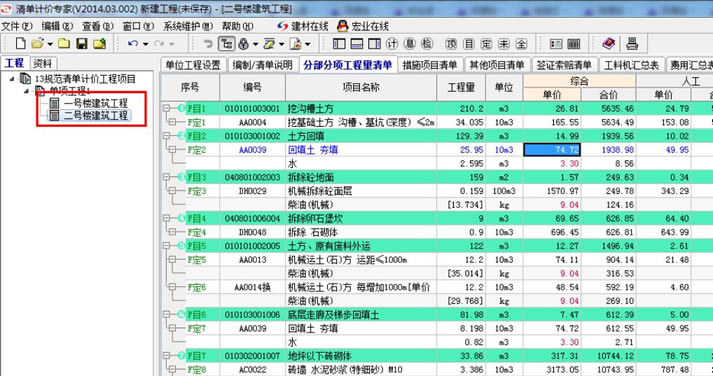The width and height of the screenshot is (713, 376).
Task: Open the 系统维护 menu
Action: pos(188,26)
